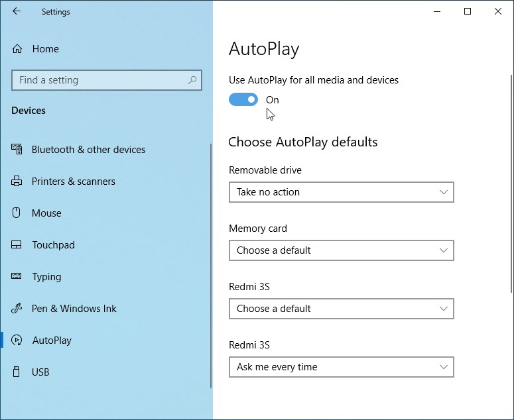Select the AutoPlay icon in sidebar
This screenshot has height=420, width=514.
click(x=17, y=340)
